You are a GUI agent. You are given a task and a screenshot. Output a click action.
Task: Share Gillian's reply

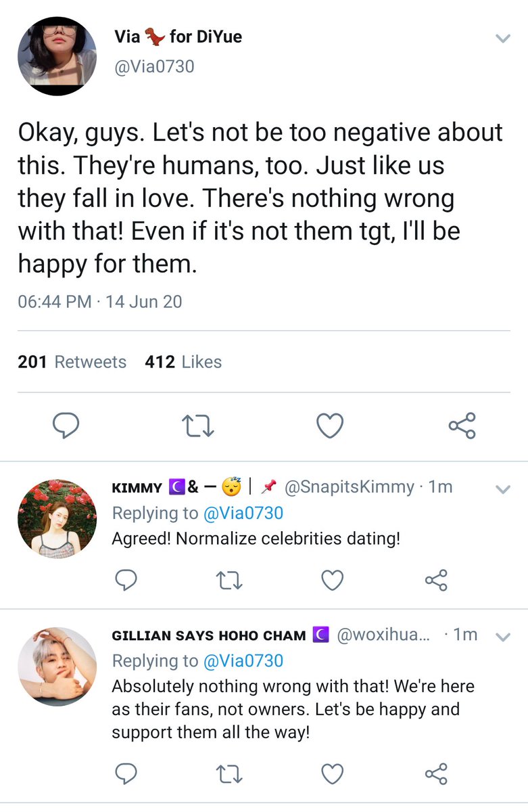point(436,773)
